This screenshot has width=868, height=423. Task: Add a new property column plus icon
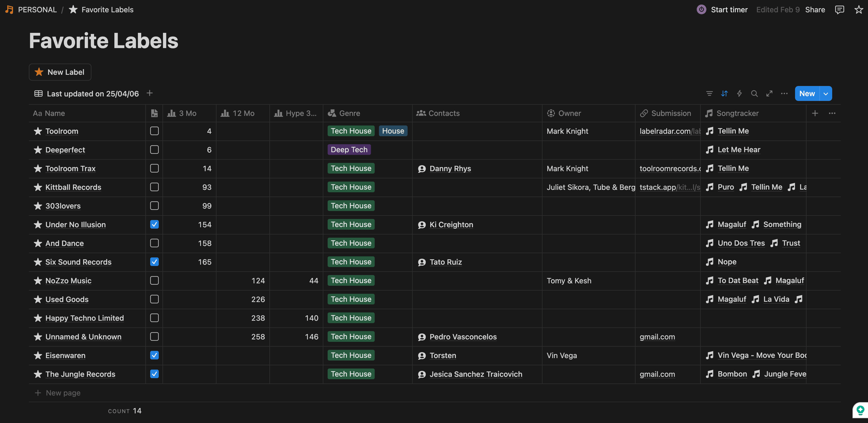(x=815, y=113)
